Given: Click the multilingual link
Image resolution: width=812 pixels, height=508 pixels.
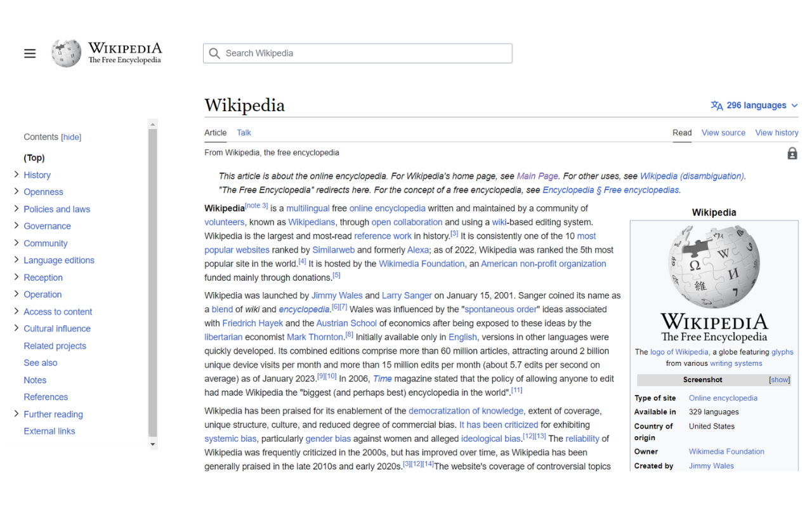Looking at the screenshot, I should [308, 208].
